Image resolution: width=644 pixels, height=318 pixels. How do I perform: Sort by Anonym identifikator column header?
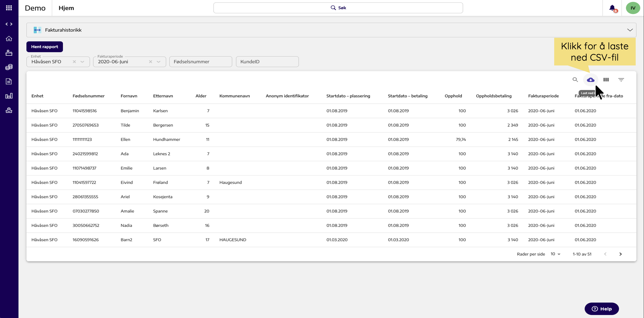coord(287,96)
